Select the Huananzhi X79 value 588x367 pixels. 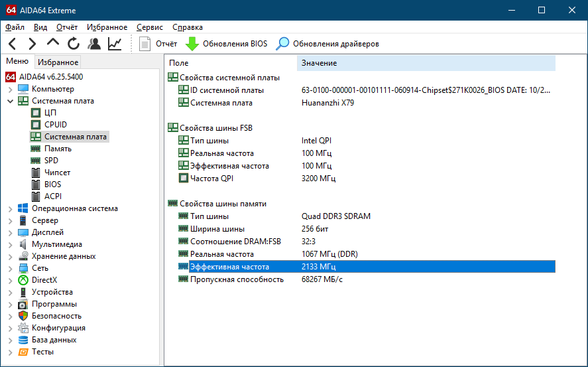point(327,103)
